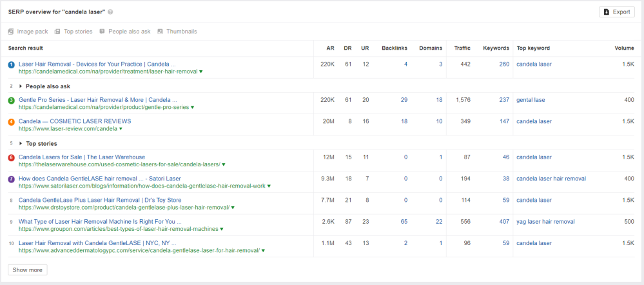Click the green position 3 badge
644x285 pixels.
pos(11,101)
